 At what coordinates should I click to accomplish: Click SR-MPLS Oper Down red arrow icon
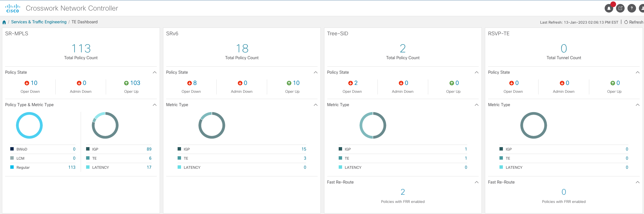(x=27, y=83)
